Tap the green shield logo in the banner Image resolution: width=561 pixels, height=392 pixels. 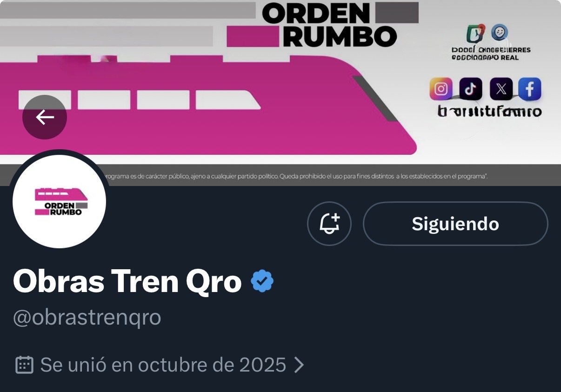[x=475, y=33]
